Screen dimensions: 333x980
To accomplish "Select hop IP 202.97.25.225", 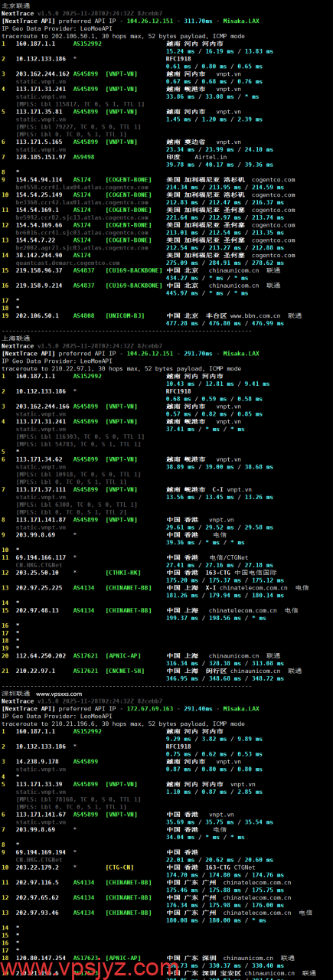I will (39, 588).
